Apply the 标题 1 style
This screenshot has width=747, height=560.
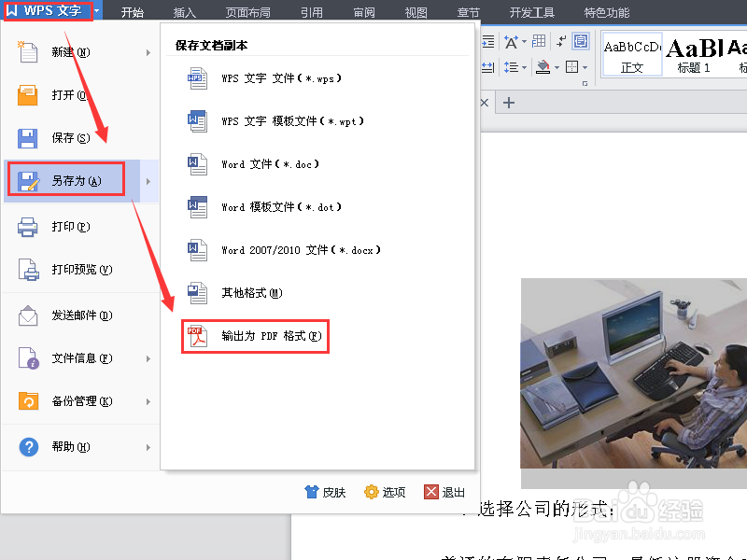[x=694, y=54]
